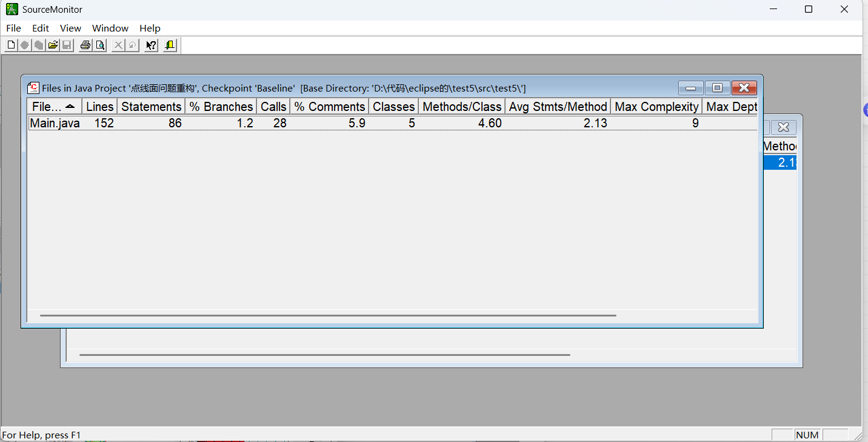Screen dimensions: 868x442
Task: Sort by the File column header
Action: tap(55, 107)
